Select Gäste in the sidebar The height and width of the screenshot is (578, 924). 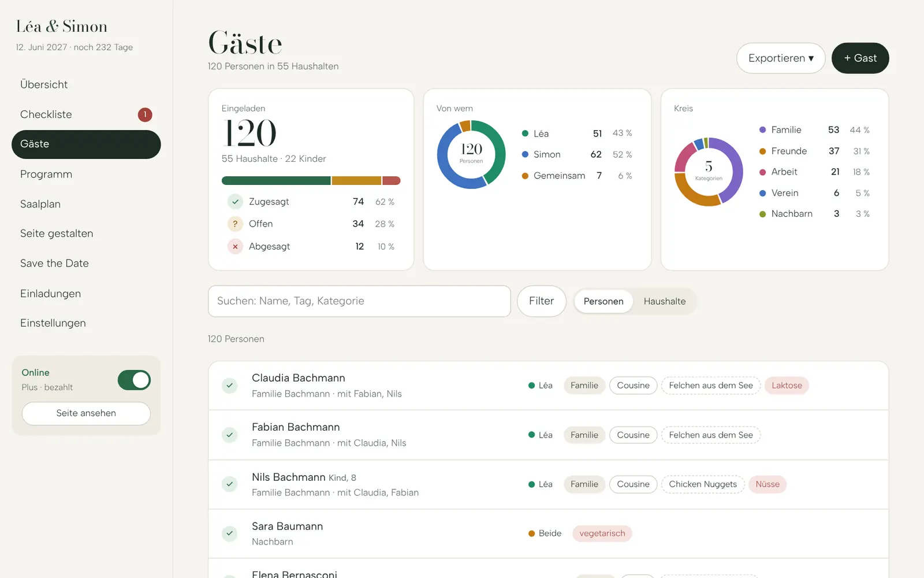coord(86,144)
